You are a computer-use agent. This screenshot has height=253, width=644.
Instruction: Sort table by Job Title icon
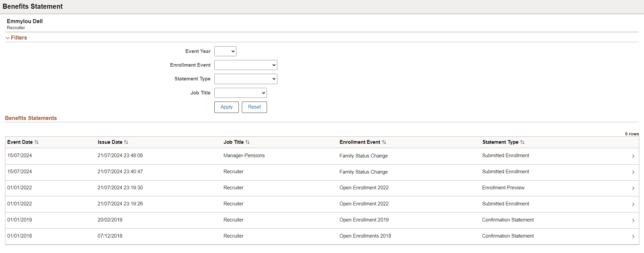coord(248,142)
